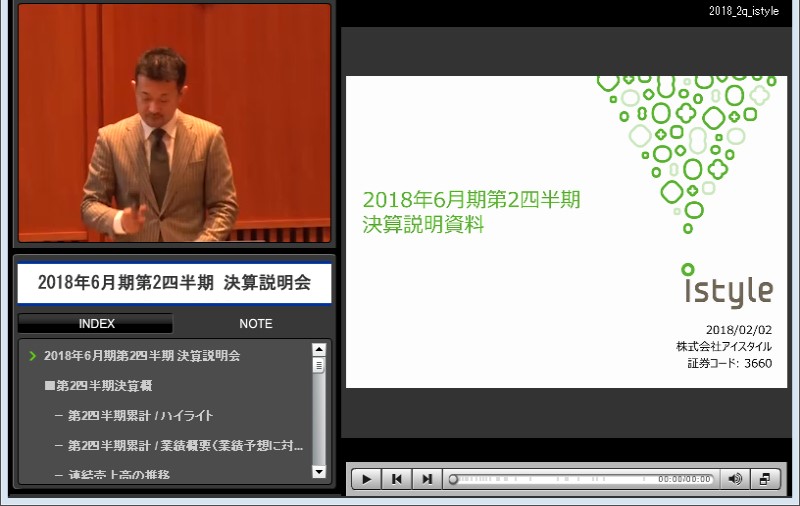Open the NOTE tab
Image resolution: width=800 pixels, height=506 pixels.
pos(256,323)
